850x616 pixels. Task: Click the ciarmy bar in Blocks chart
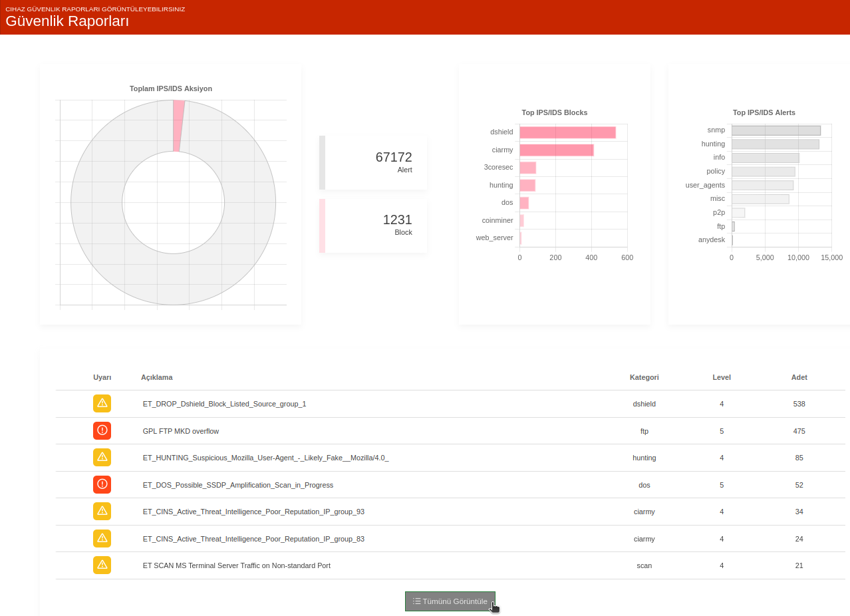pos(557,150)
